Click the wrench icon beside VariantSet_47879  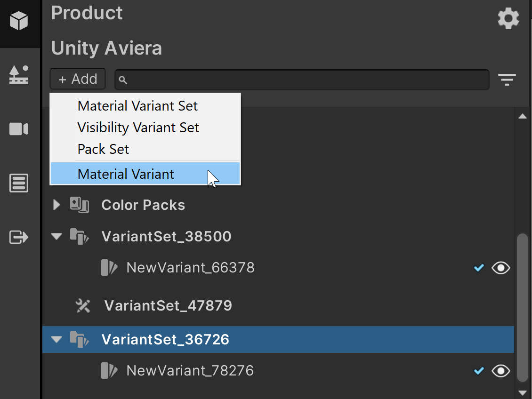pos(82,305)
